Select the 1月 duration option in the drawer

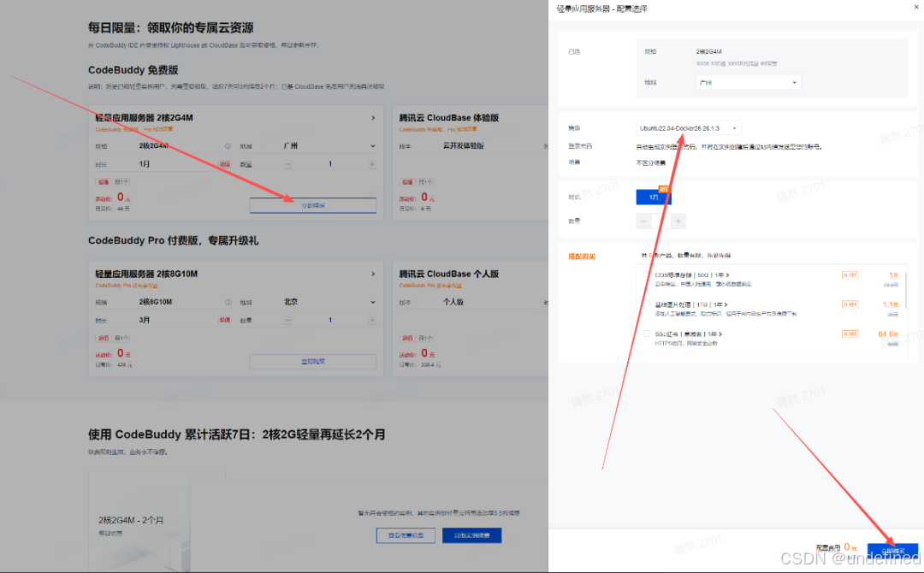[x=654, y=197]
